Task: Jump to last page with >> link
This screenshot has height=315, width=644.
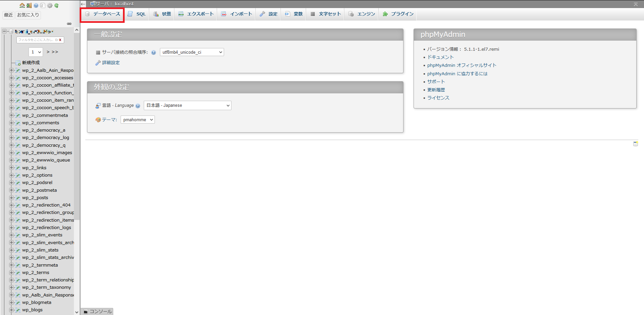Action: 55,52
